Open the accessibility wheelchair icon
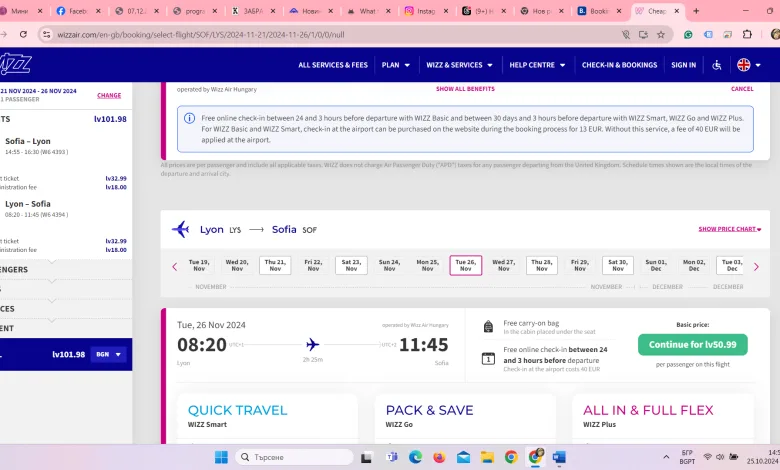 coord(717,65)
